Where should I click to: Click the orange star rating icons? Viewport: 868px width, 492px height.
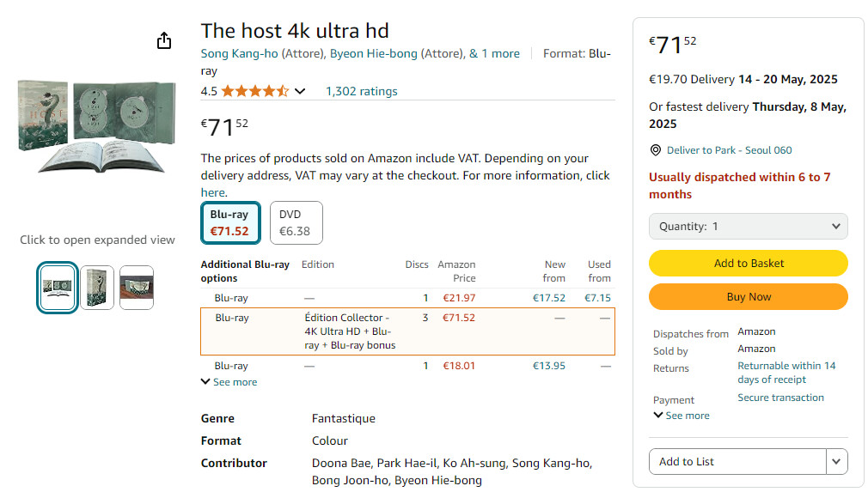[254, 91]
